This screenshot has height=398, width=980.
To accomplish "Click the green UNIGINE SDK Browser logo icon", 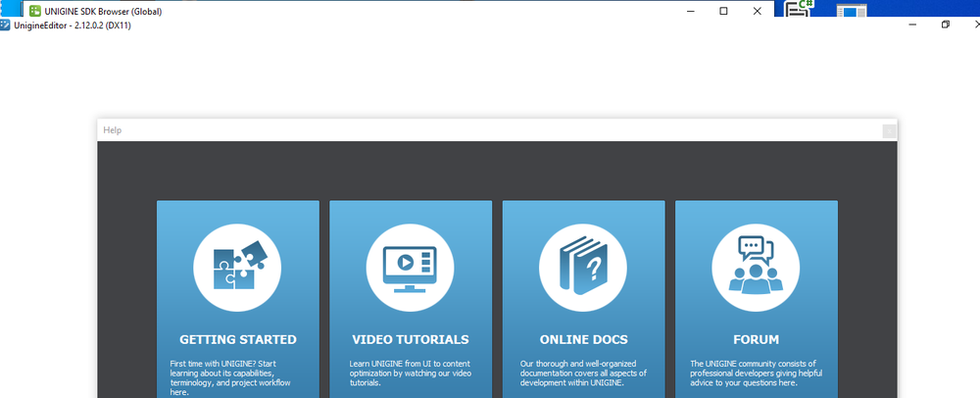I will click(33, 11).
